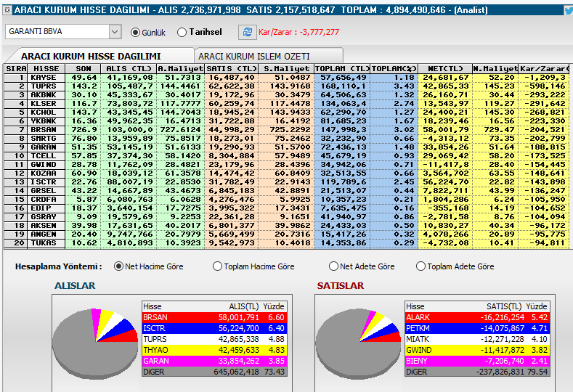Click the yellow THYAO row in ALISLAR legend
The height and width of the screenshot is (392, 573).
214,350
